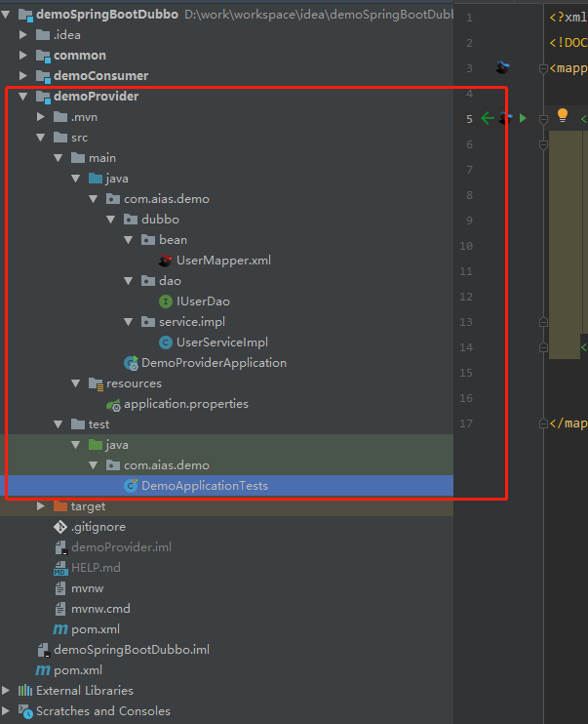Click the closing mapper tag on line 17

coord(568,423)
